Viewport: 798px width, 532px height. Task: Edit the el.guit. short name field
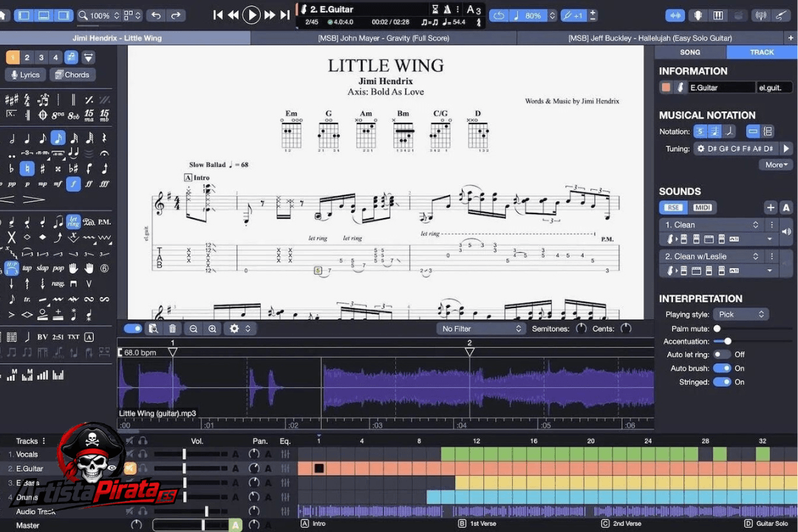[x=774, y=88]
